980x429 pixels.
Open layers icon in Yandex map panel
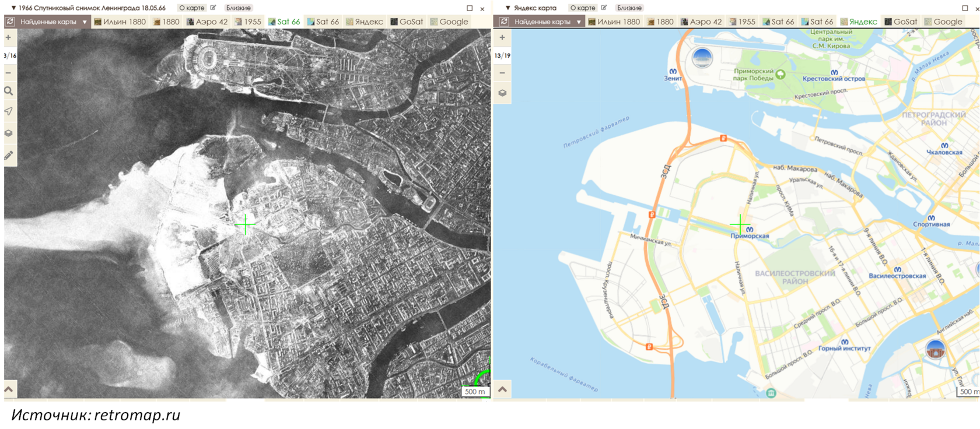502,93
